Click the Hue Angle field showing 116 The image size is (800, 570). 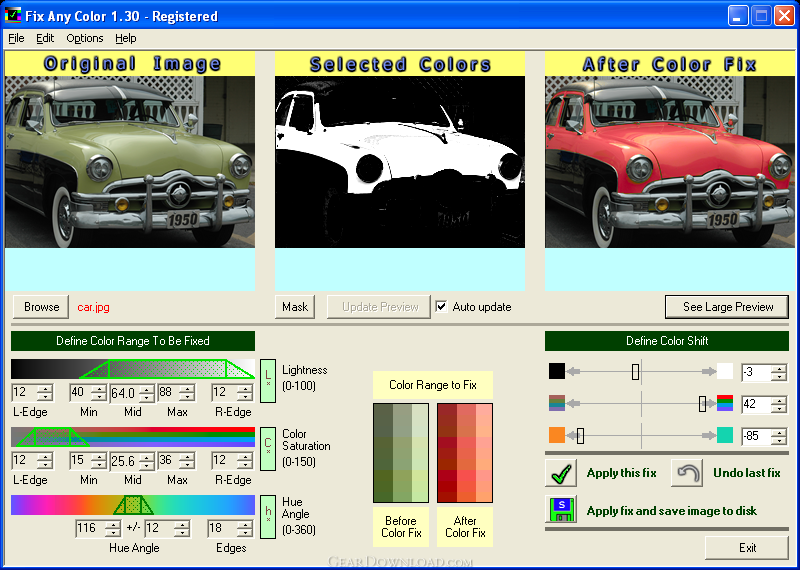point(90,528)
